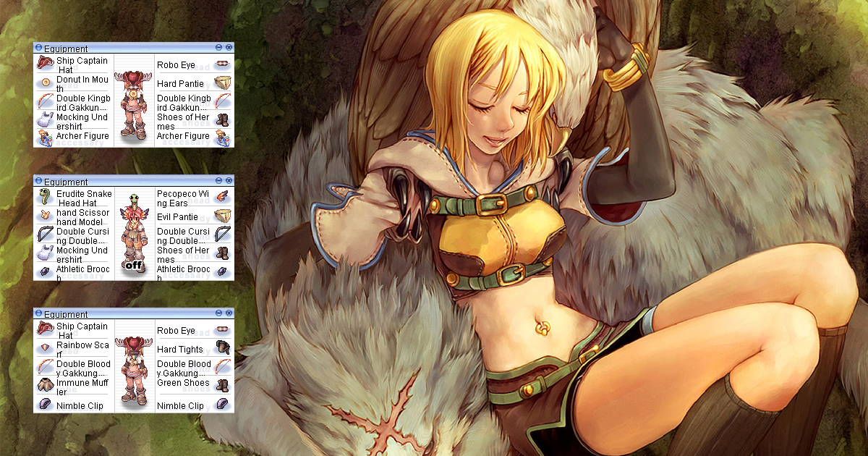Screen dimensions: 868x456
Task: Close the top Equipment window
Action: (229, 48)
